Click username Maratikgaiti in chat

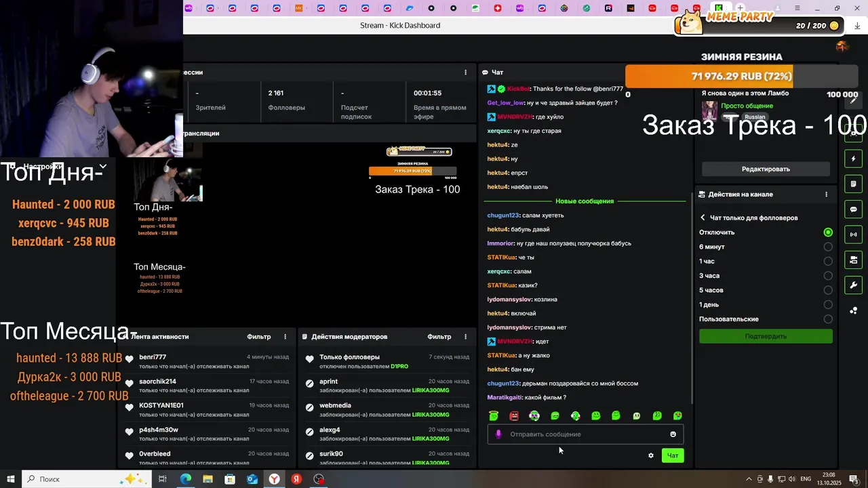pos(505,397)
